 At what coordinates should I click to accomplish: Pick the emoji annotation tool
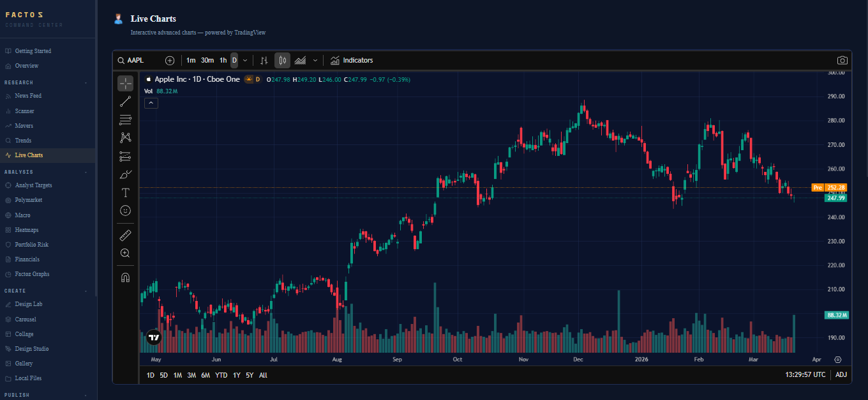[125, 210]
